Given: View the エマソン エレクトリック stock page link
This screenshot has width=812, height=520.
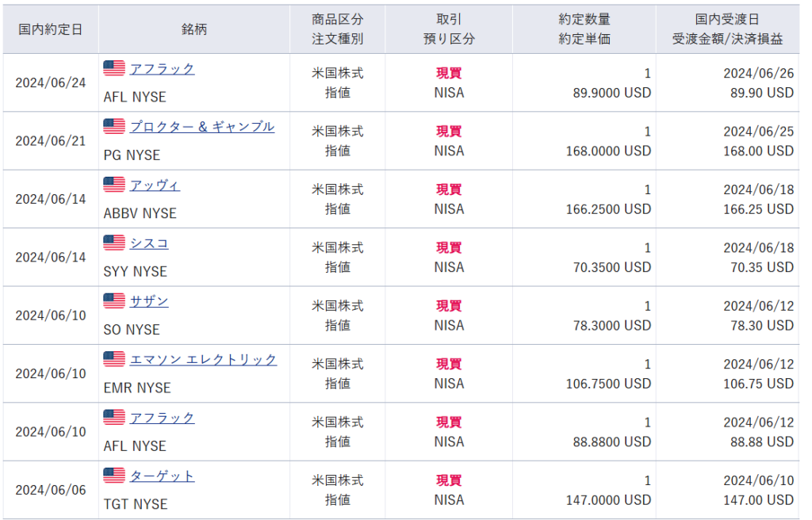Looking at the screenshot, I should pyautogui.click(x=203, y=360).
